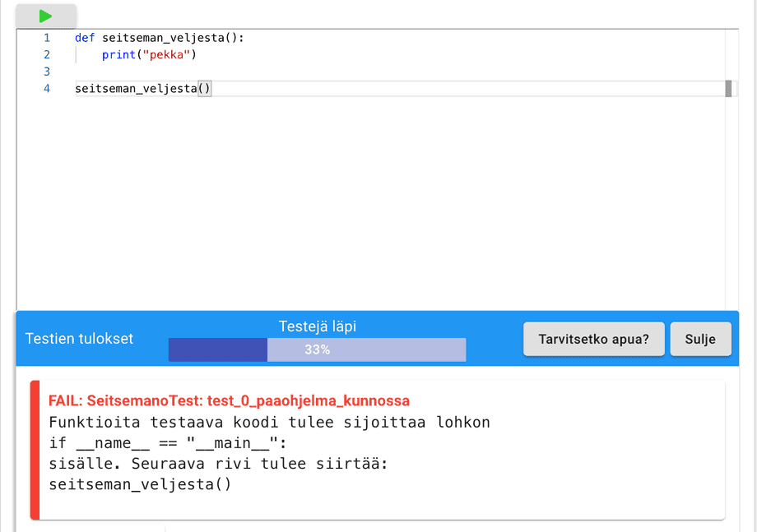
Task: Click the "Testejä läpi" label
Action: (x=317, y=326)
